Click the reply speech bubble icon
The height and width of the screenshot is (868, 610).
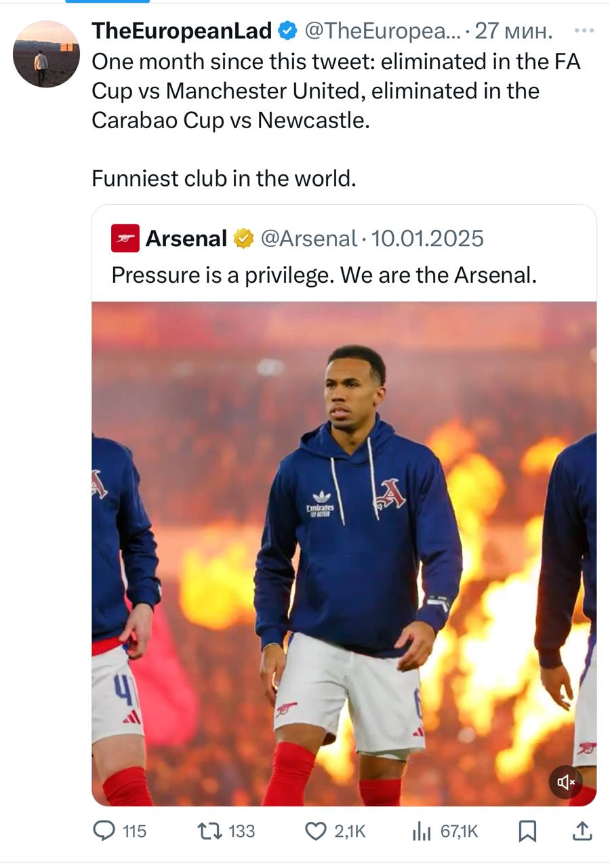[104, 831]
